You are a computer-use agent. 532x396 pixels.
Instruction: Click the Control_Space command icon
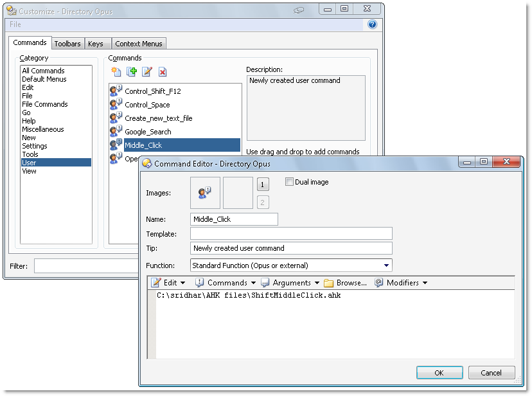pyautogui.click(x=116, y=104)
